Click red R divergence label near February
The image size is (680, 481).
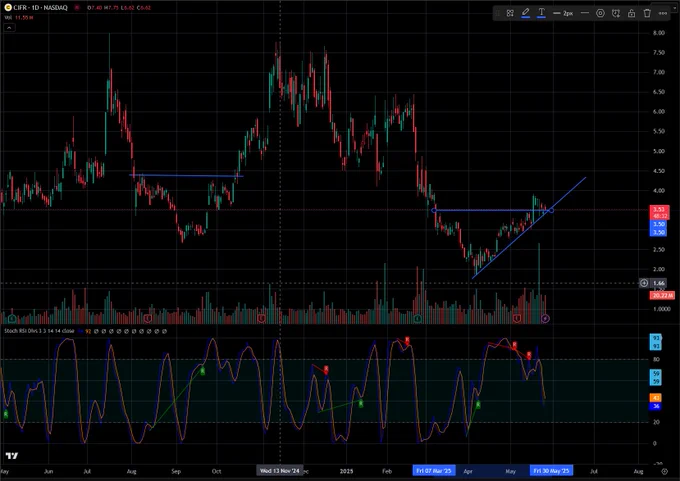coord(407,340)
